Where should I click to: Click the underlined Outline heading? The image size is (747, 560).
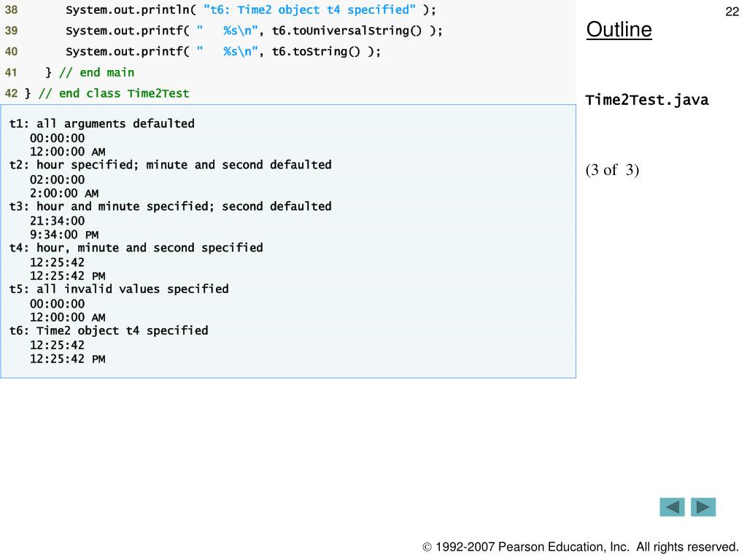tap(619, 29)
